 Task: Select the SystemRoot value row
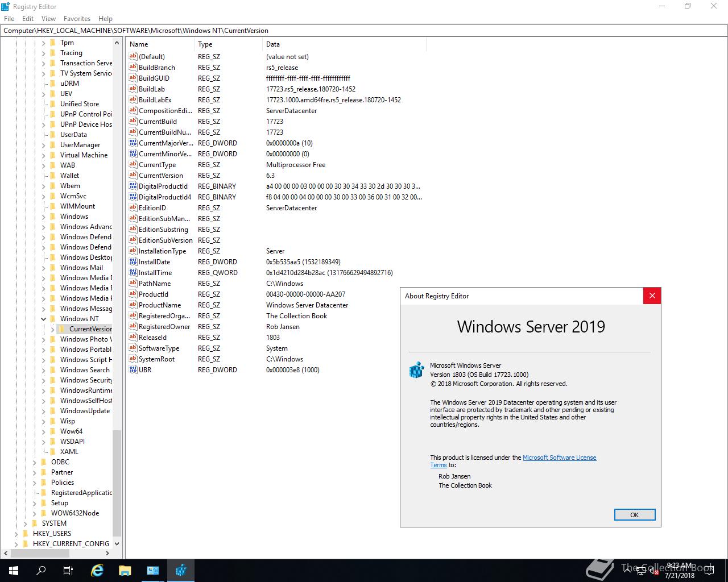(276, 359)
